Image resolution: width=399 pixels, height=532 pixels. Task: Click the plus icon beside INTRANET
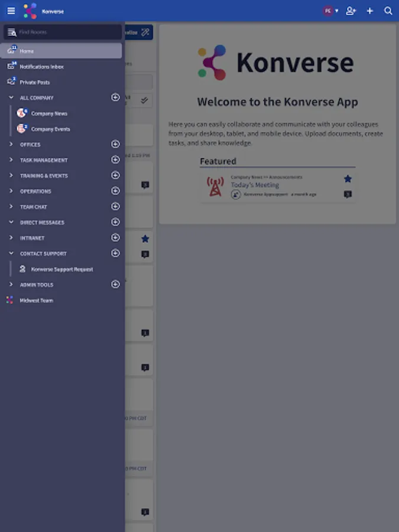click(115, 238)
